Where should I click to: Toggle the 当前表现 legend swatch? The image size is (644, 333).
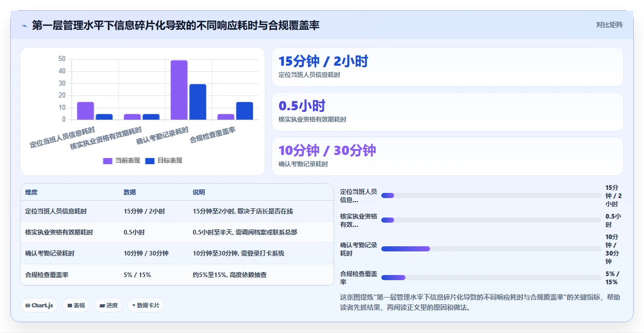click(x=108, y=161)
